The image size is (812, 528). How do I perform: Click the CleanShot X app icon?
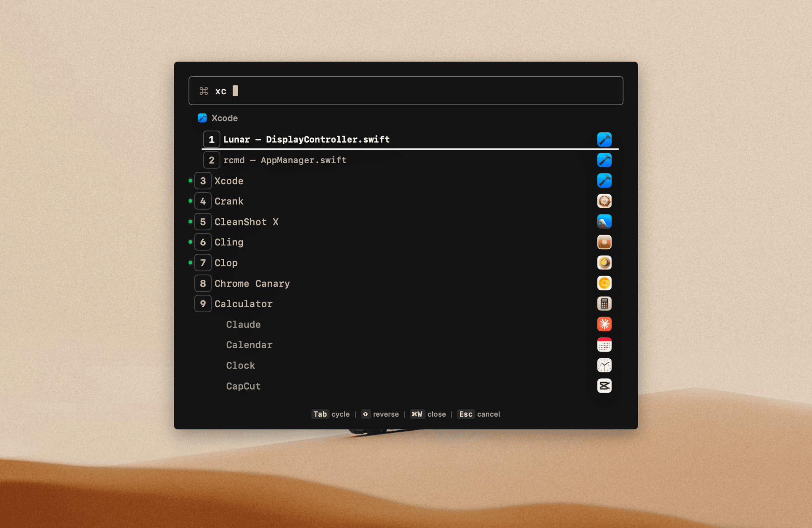(604, 222)
